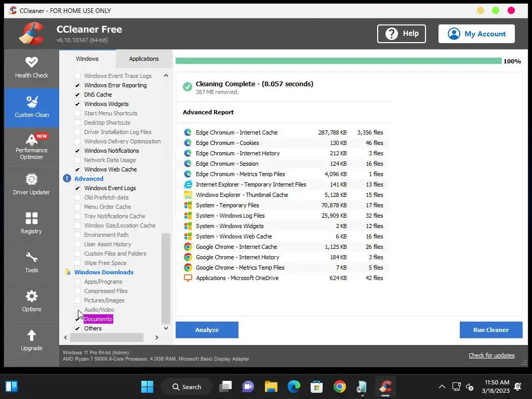Image resolution: width=532 pixels, height=399 pixels.
Task: Click the Analyze button
Action: click(207, 330)
